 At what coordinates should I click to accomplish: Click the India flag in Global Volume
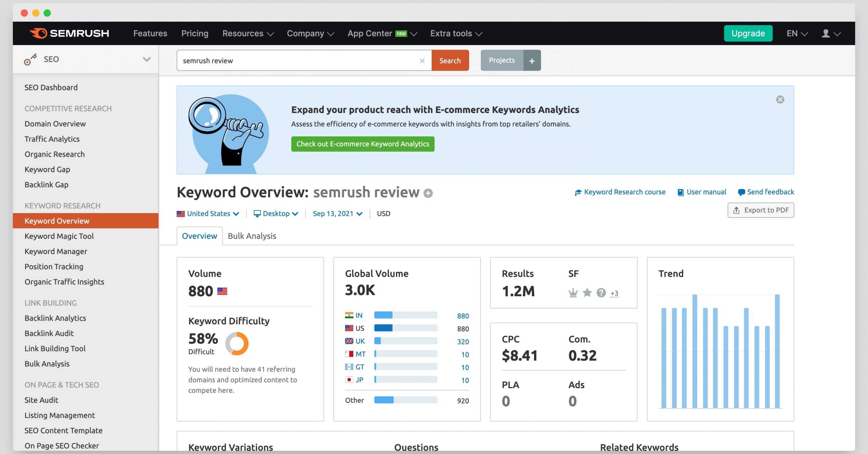click(x=349, y=315)
